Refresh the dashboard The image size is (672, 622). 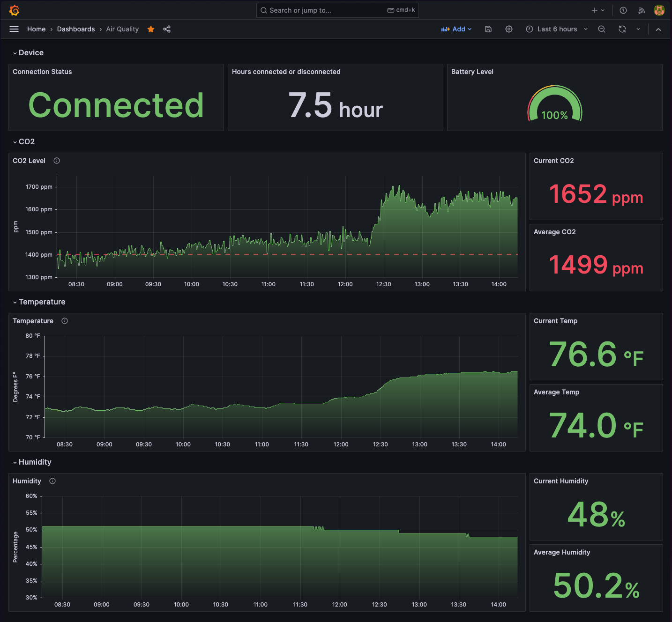point(622,29)
